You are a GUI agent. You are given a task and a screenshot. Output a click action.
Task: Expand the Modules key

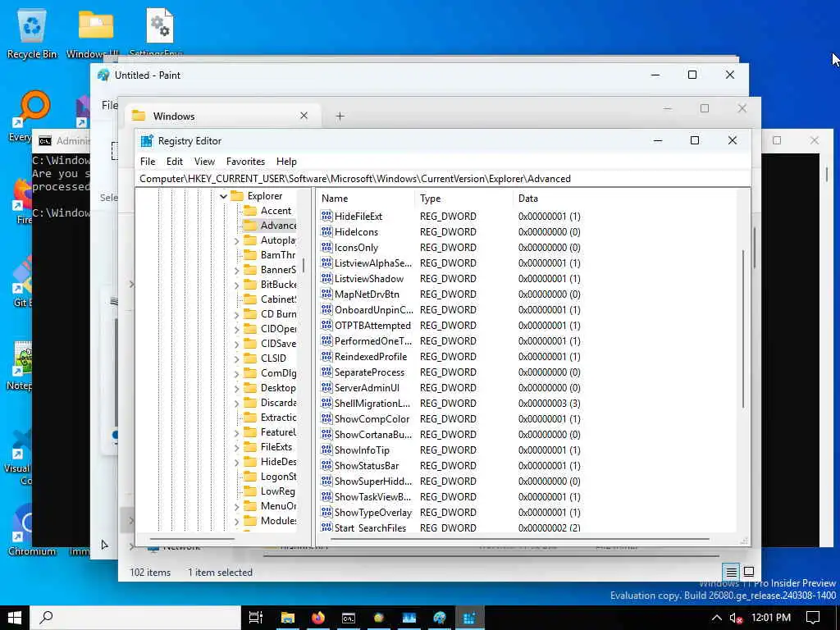(236, 521)
